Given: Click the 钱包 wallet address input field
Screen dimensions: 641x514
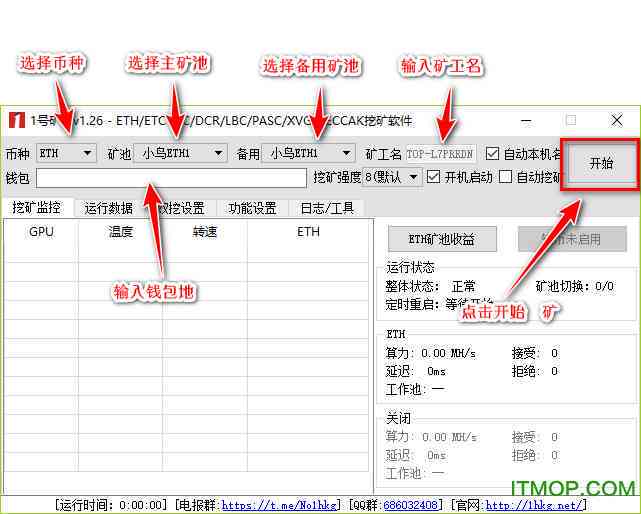Looking at the screenshot, I should [171, 178].
